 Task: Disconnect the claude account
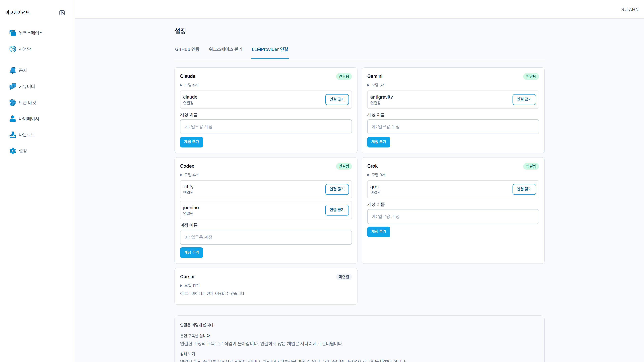337,99
